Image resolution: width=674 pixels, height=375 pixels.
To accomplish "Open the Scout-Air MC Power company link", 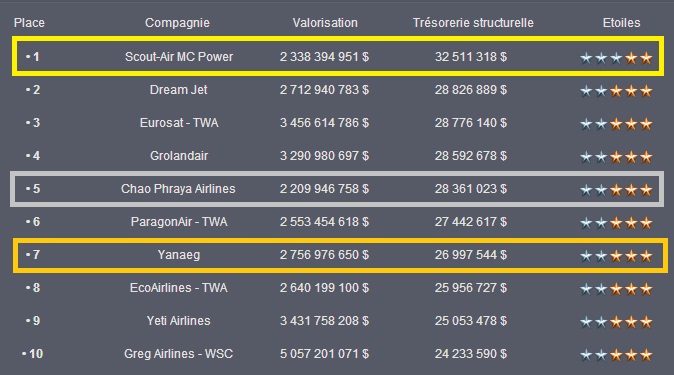I will pos(179,57).
